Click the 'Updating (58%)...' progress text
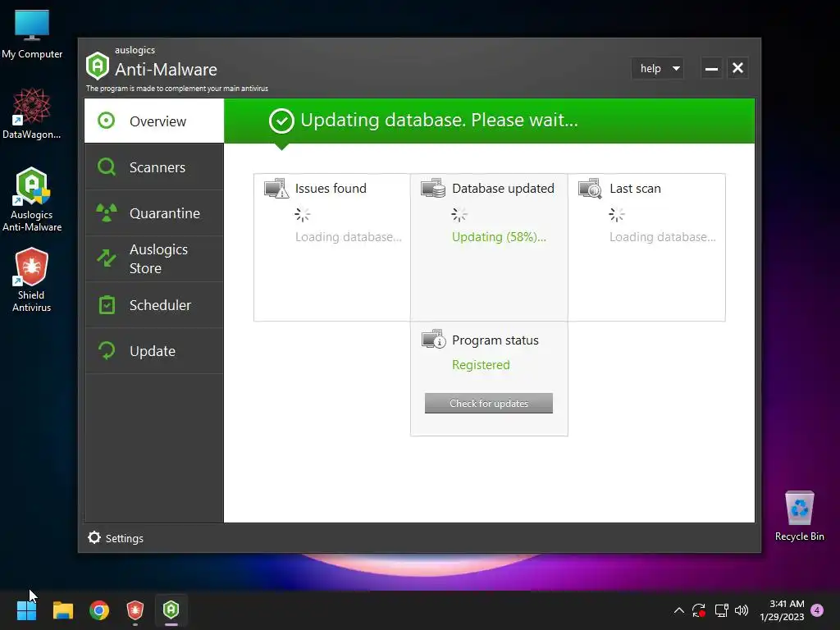Screen dimensions: 840x630 pyautogui.click(x=500, y=237)
